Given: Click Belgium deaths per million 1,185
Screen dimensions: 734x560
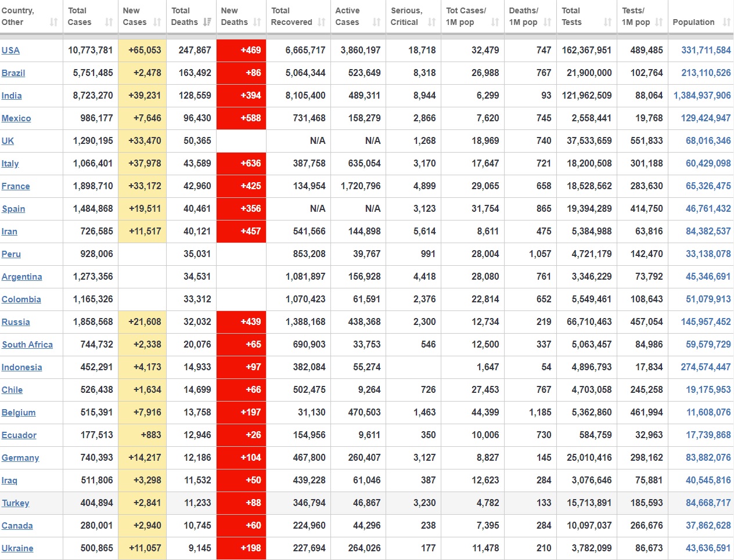Looking at the screenshot, I should 540,412.
